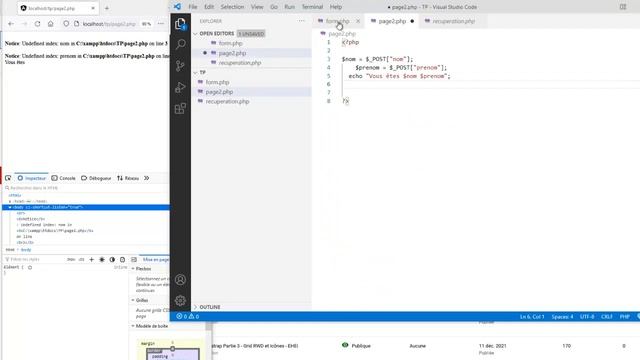The height and width of the screenshot is (360, 640).
Task: Change encoding via UTF-8 status item
Action: click(587, 317)
